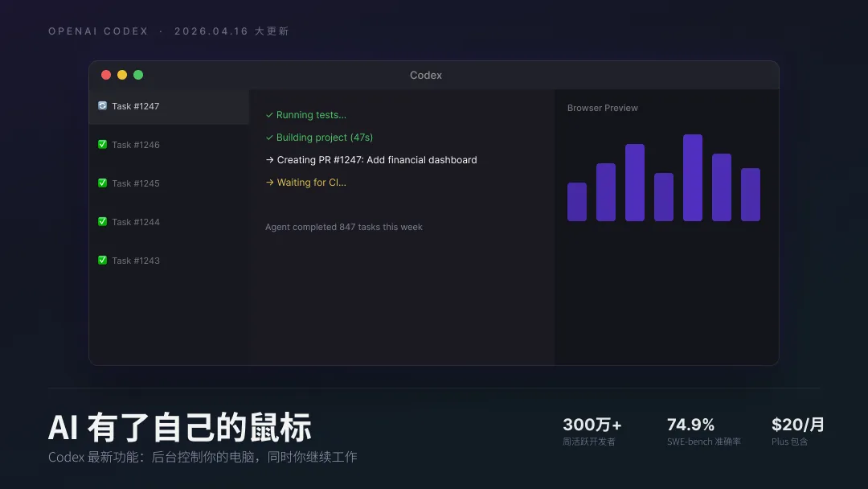868x489 pixels.
Task: Minimize the Codex window using the yellow button
Action: [122, 75]
